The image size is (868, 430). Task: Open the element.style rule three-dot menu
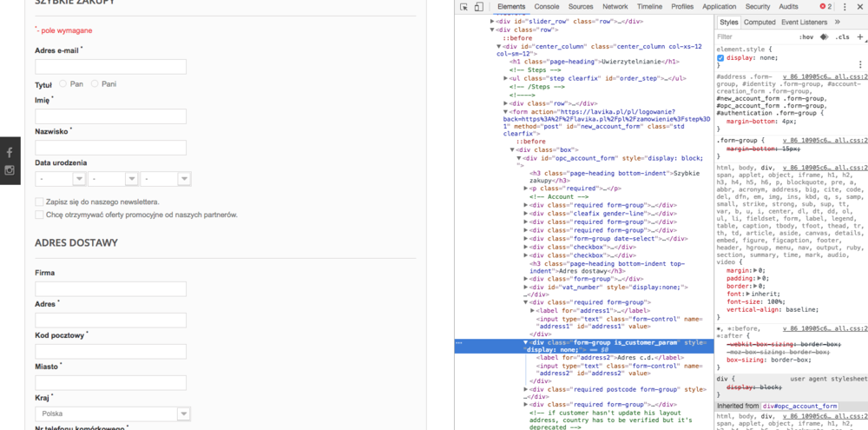coord(860,64)
